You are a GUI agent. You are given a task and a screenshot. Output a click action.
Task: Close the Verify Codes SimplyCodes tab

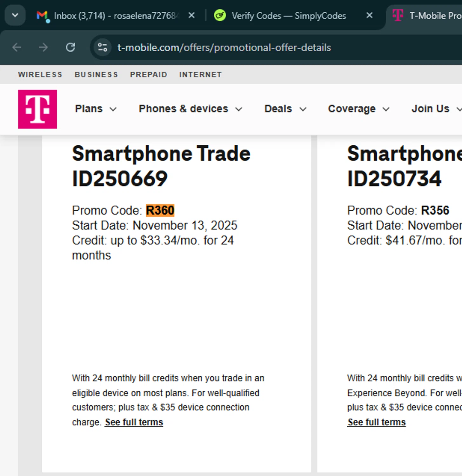coord(369,15)
